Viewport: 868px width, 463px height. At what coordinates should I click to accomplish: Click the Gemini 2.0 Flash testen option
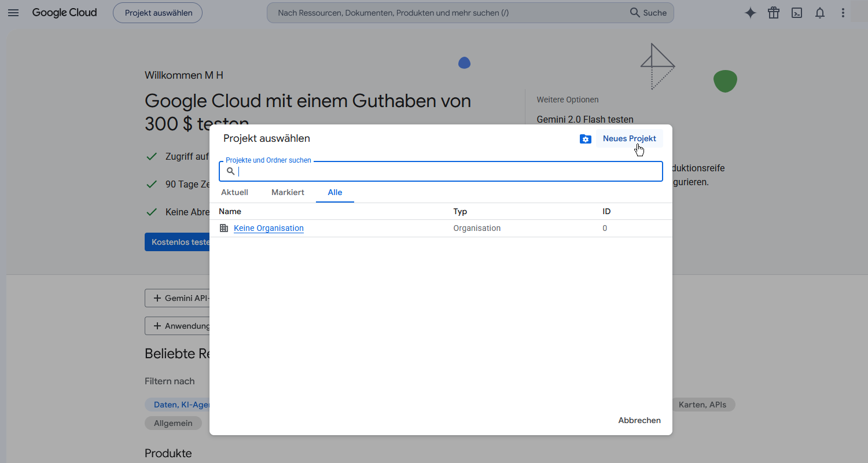(x=585, y=119)
